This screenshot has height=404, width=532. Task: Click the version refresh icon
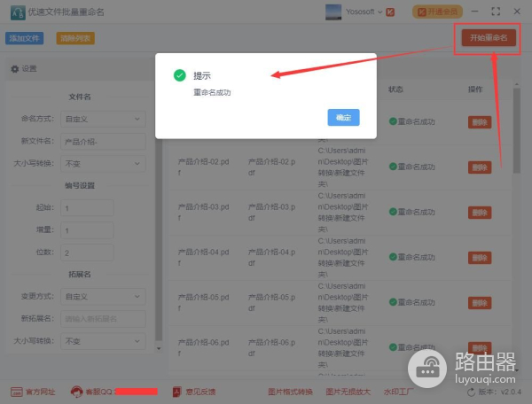click(471, 392)
